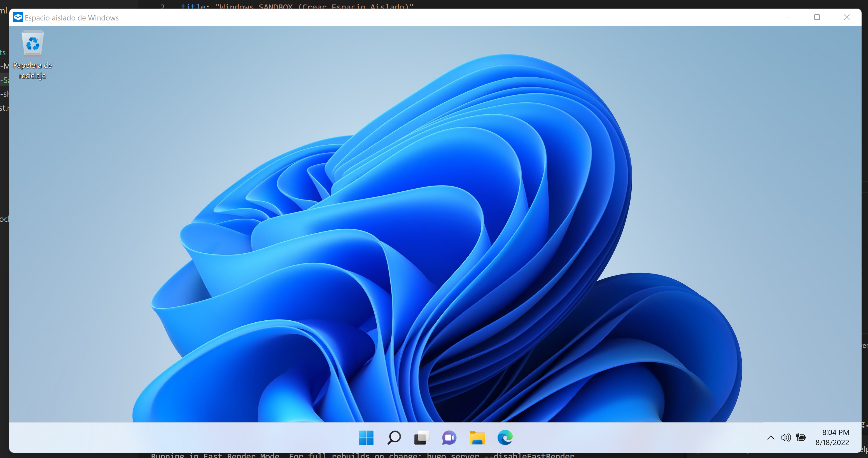This screenshot has width=868, height=458.
Task: Click the 'Espacio aislado de Windows' title text
Action: [72, 18]
